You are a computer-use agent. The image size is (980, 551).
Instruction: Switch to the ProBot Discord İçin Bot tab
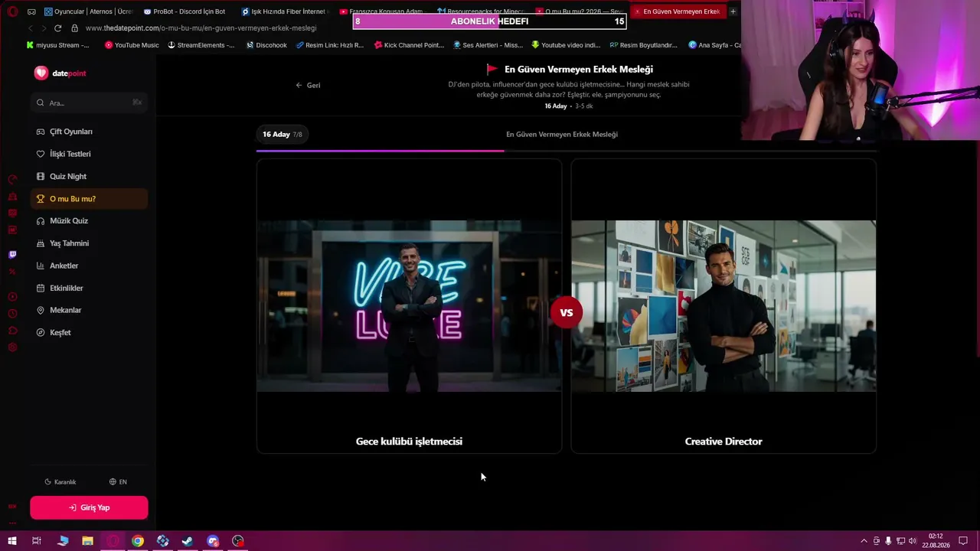(x=185, y=11)
